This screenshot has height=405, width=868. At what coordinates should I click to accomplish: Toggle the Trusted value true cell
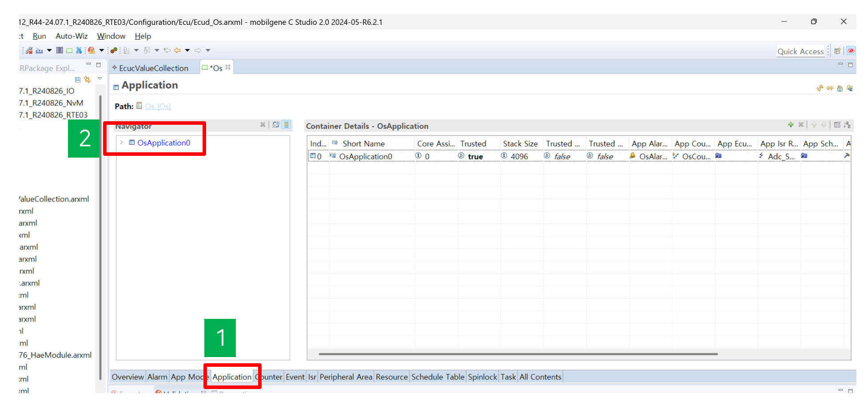[x=475, y=156]
